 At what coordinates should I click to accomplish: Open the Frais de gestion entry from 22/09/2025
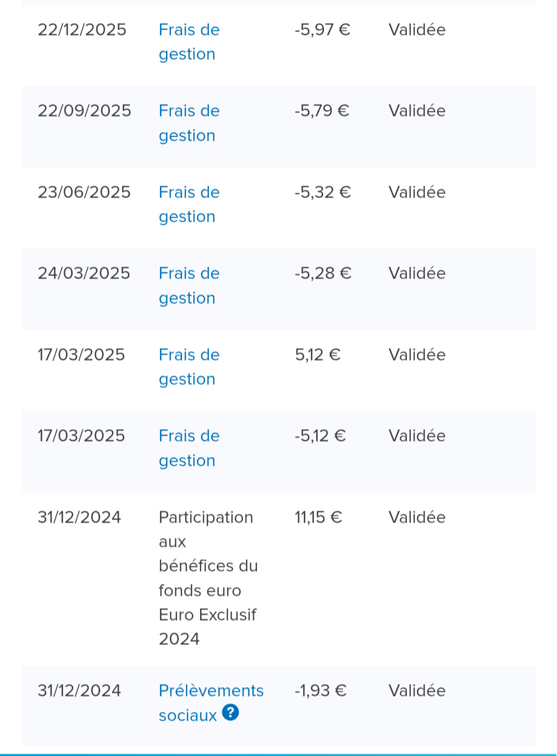click(189, 123)
